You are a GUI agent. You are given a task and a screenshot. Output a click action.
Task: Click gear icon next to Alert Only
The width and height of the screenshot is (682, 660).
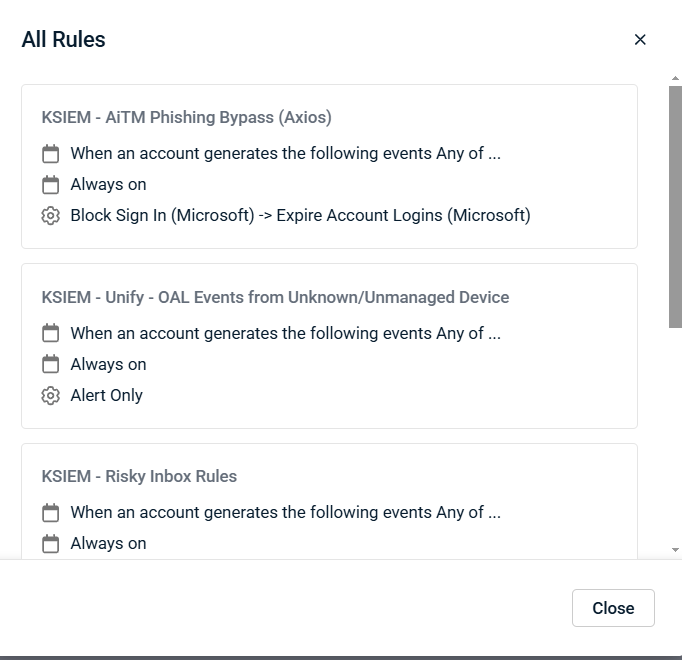pos(51,396)
